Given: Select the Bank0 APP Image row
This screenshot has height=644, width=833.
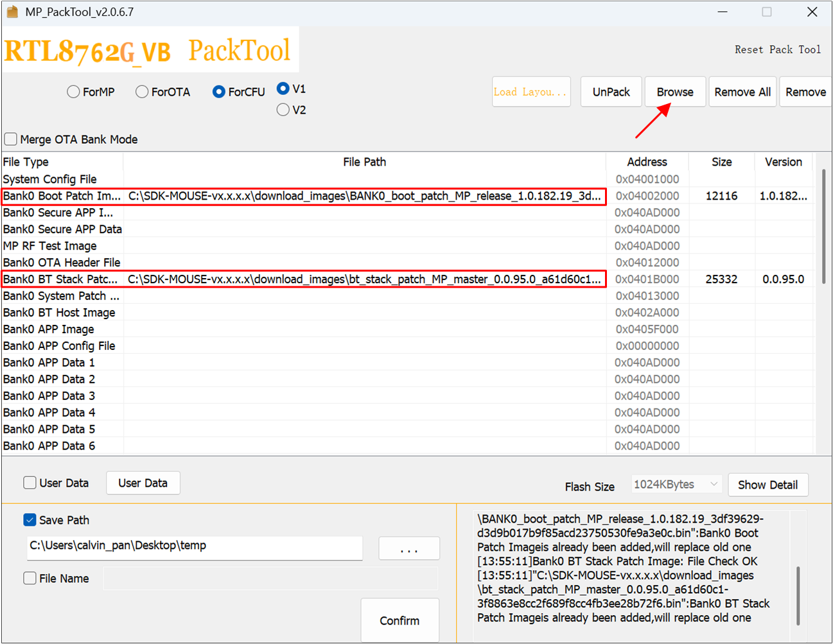Looking at the screenshot, I should 49,329.
